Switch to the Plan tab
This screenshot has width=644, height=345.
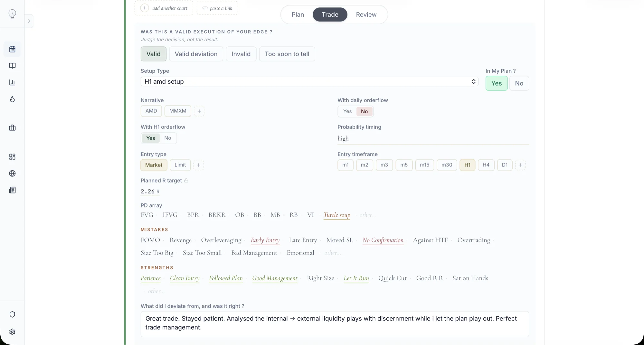pos(298,15)
